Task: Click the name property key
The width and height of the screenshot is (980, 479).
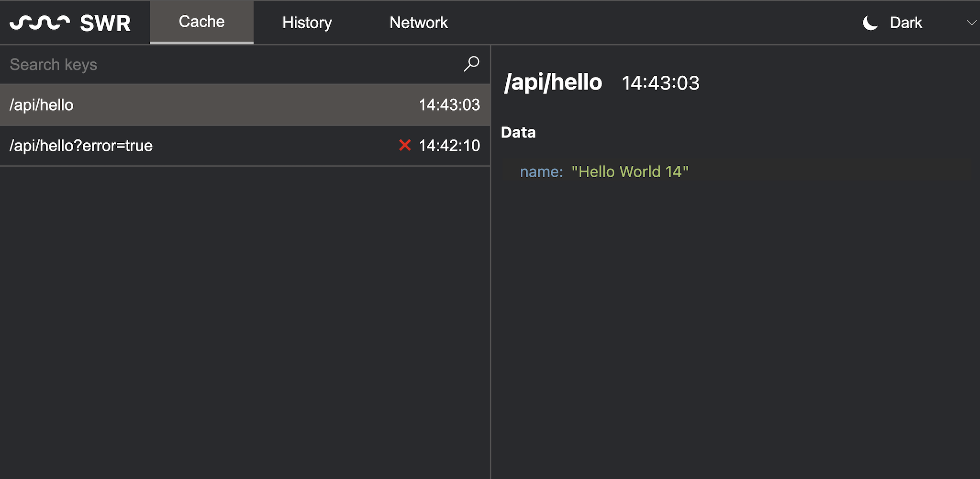Action: [542, 171]
